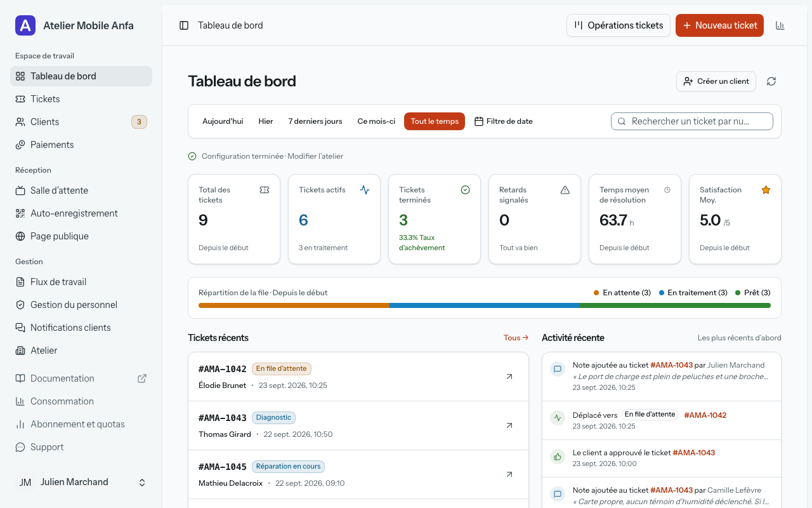Click the Tickets actifs pulse icon
Screen dimensions: 812x508
click(365, 190)
